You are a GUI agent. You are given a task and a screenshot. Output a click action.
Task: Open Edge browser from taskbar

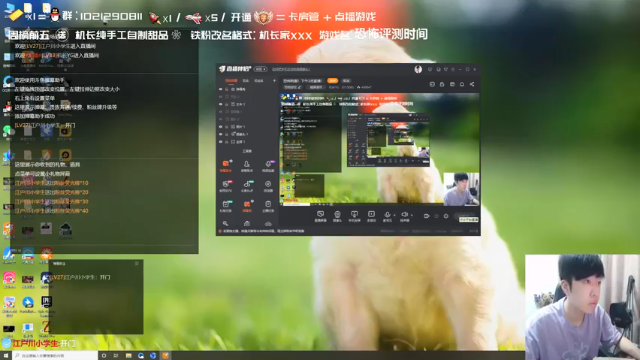(x=141, y=356)
